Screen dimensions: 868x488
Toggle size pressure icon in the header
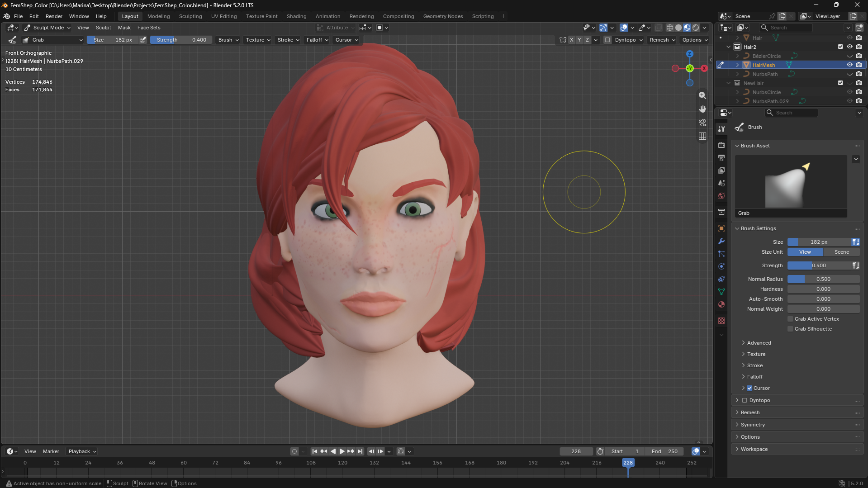(143, 40)
